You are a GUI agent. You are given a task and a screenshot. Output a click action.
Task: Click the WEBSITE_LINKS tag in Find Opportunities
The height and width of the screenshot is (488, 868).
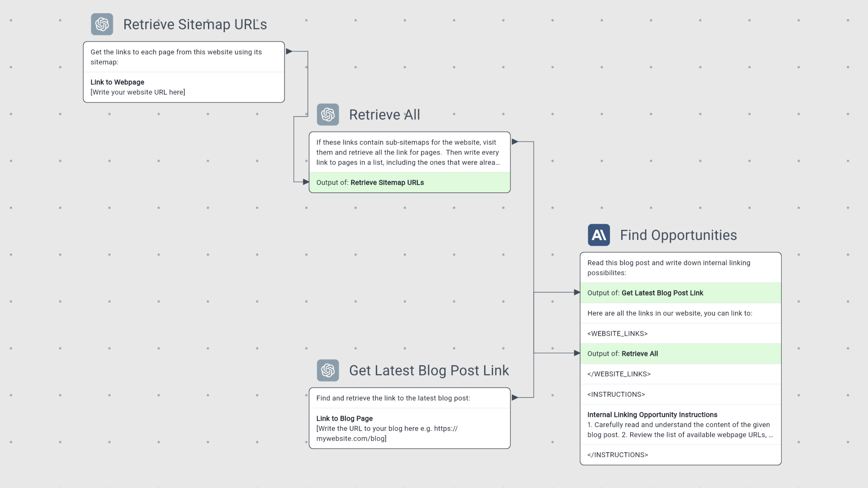(x=618, y=333)
